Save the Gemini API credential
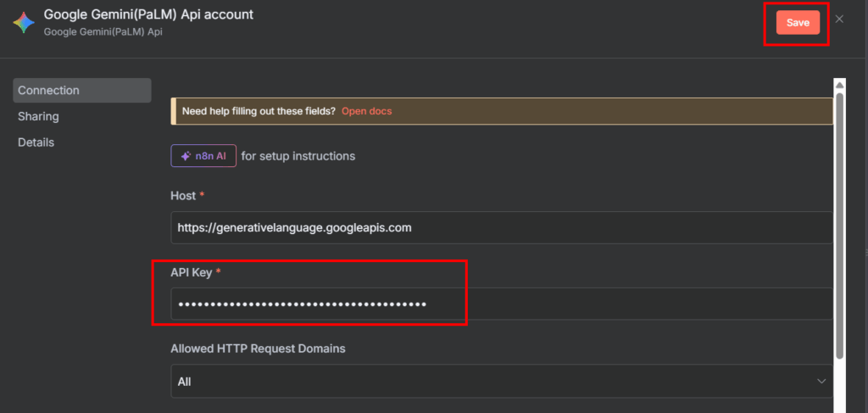Image resolution: width=868 pixels, height=413 pixels. (798, 23)
